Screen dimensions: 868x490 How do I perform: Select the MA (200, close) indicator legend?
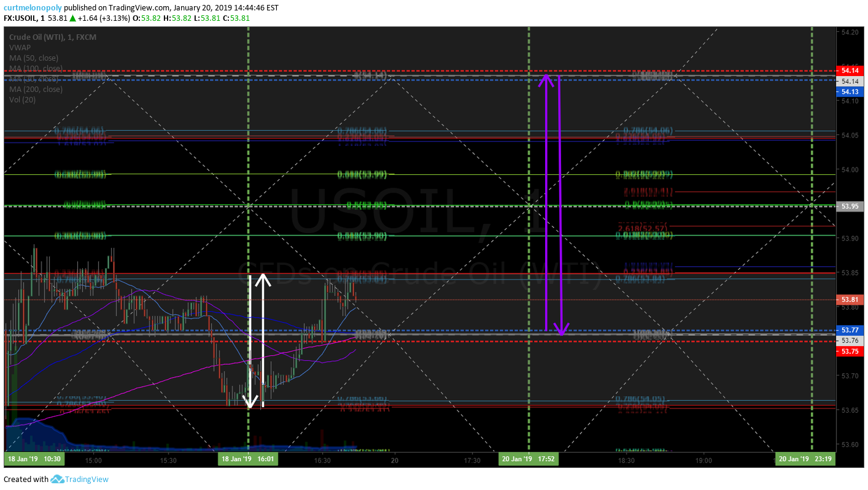pos(36,89)
